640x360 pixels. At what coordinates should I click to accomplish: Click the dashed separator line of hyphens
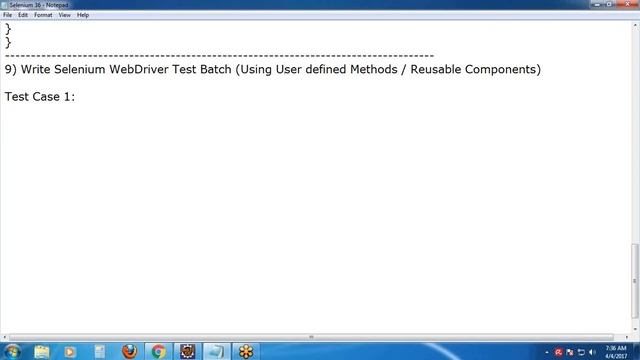click(219, 56)
